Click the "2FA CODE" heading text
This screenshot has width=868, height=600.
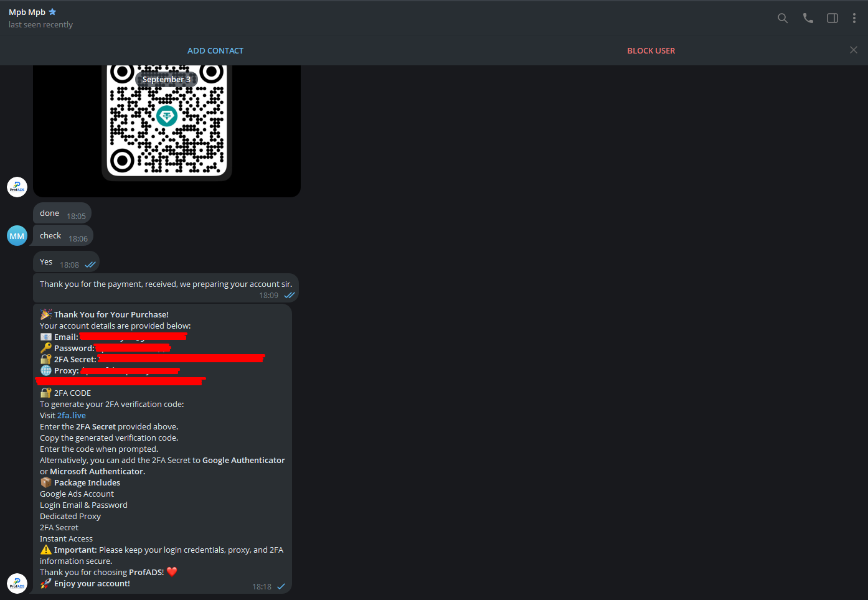tap(72, 393)
